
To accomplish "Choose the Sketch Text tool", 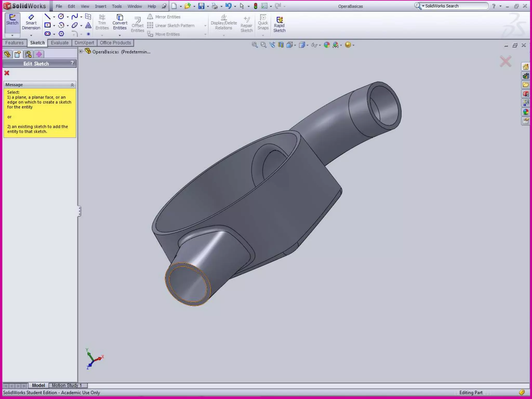I will click(88, 25).
